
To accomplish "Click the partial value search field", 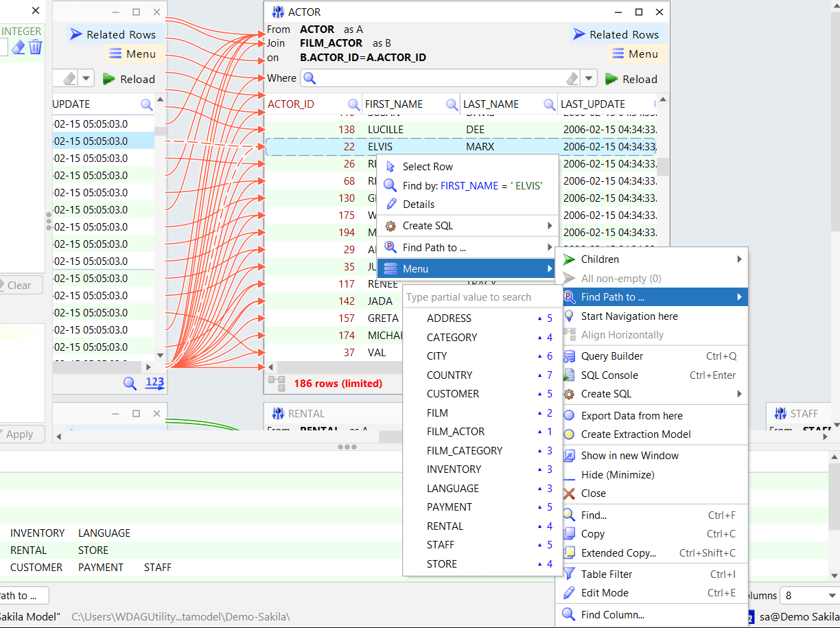I will [x=482, y=297].
